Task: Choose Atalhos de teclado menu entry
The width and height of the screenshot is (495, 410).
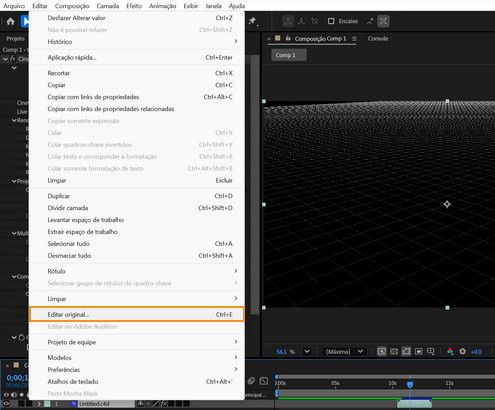Action: point(137,382)
